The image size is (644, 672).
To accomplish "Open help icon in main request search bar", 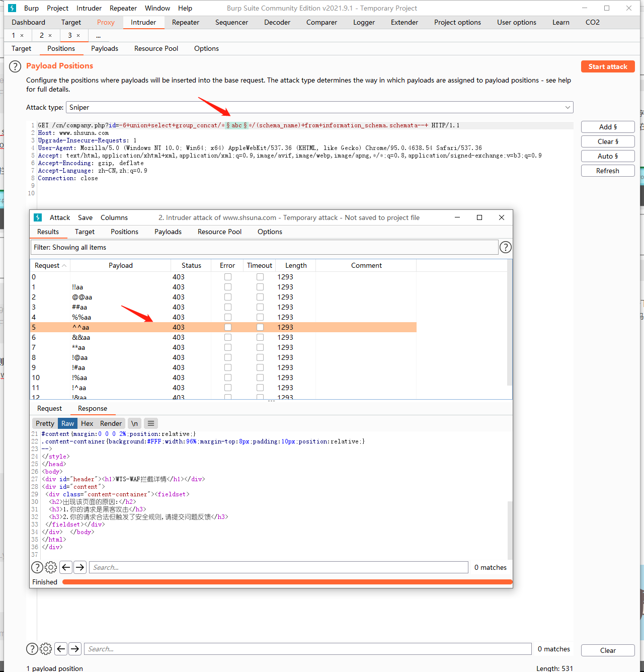I will pyautogui.click(x=32, y=649).
